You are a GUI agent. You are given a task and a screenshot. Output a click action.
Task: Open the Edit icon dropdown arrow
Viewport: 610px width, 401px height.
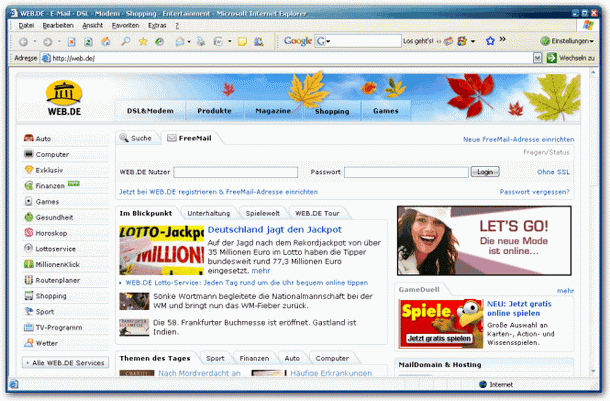pyautogui.click(x=230, y=41)
